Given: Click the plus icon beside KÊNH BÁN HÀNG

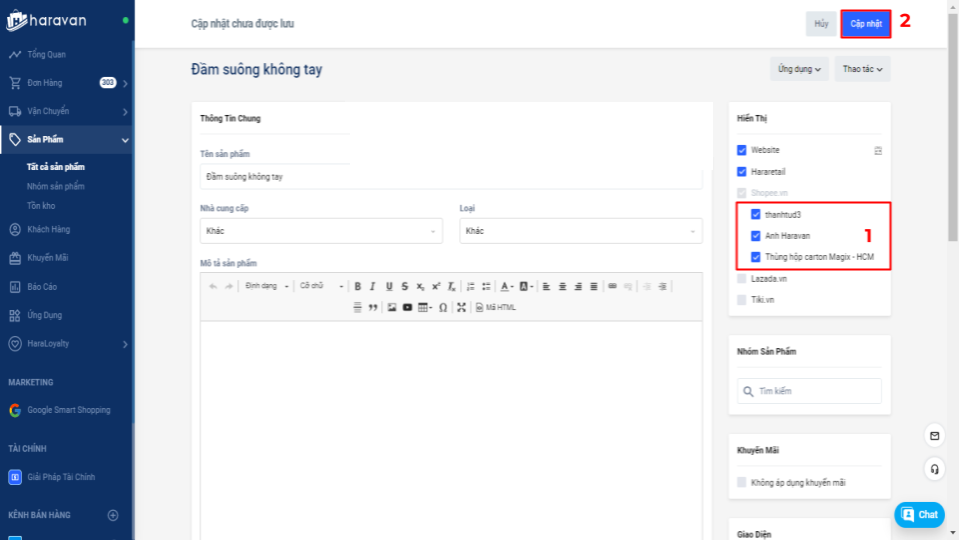Looking at the screenshot, I should point(113,515).
